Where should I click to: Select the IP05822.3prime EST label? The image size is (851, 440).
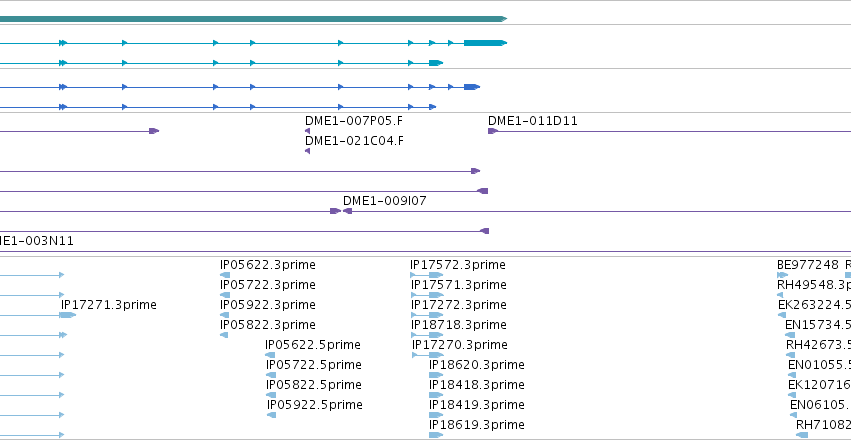(x=268, y=325)
